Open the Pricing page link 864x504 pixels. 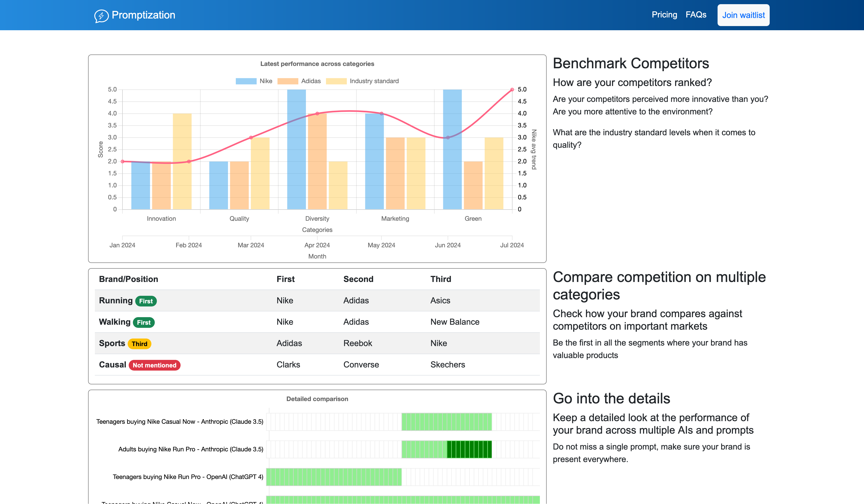[664, 15]
